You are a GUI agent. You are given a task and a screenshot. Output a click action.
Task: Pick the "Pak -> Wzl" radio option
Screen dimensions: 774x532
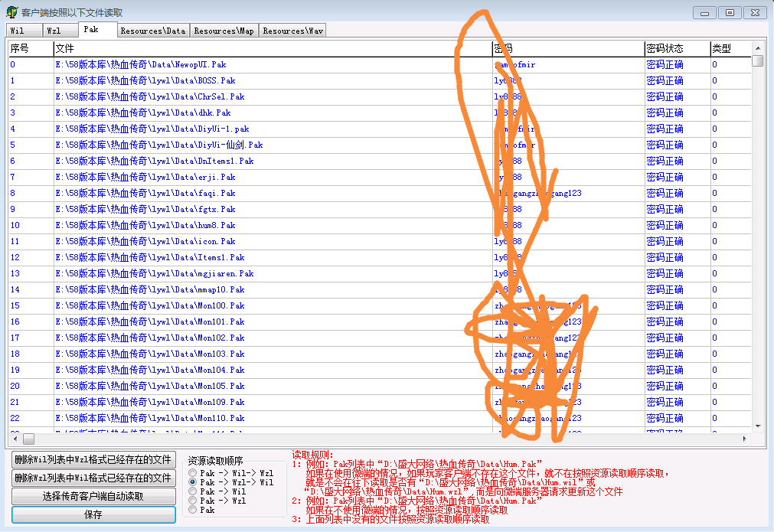coord(193,501)
